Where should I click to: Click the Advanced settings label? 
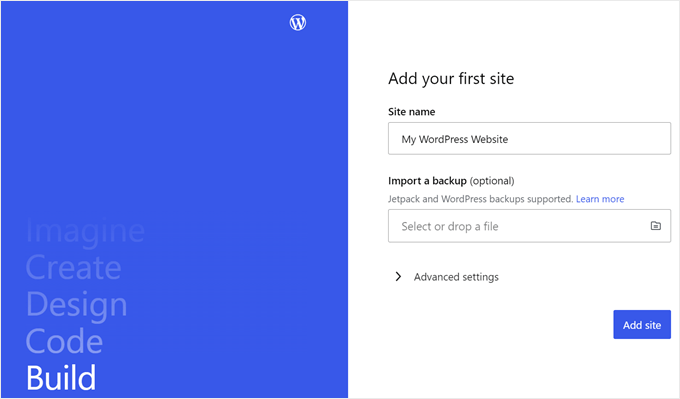point(456,277)
